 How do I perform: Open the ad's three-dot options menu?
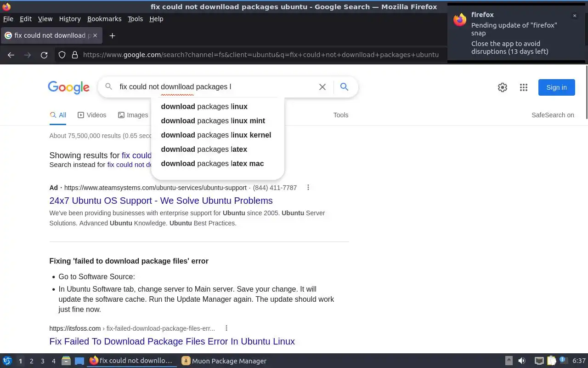coord(308,187)
